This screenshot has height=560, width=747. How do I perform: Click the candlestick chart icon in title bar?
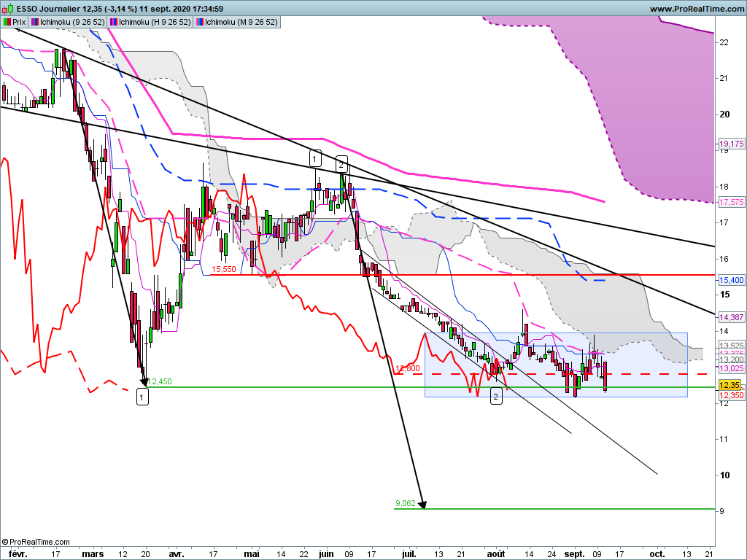point(8,9)
